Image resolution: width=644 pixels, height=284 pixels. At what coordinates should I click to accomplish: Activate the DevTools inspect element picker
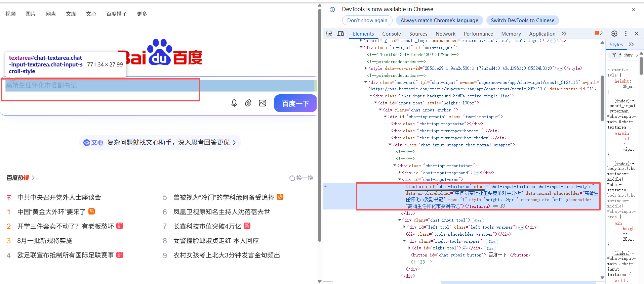[329, 34]
